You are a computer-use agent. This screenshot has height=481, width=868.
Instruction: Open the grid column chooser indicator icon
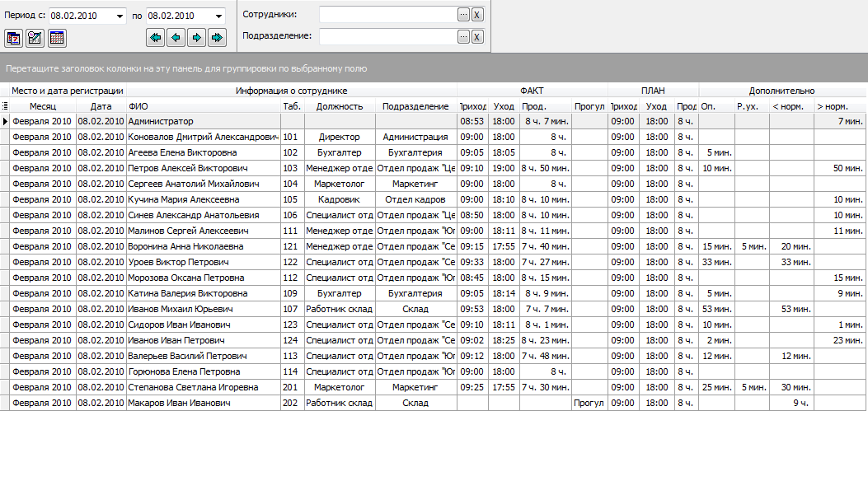click(5, 106)
